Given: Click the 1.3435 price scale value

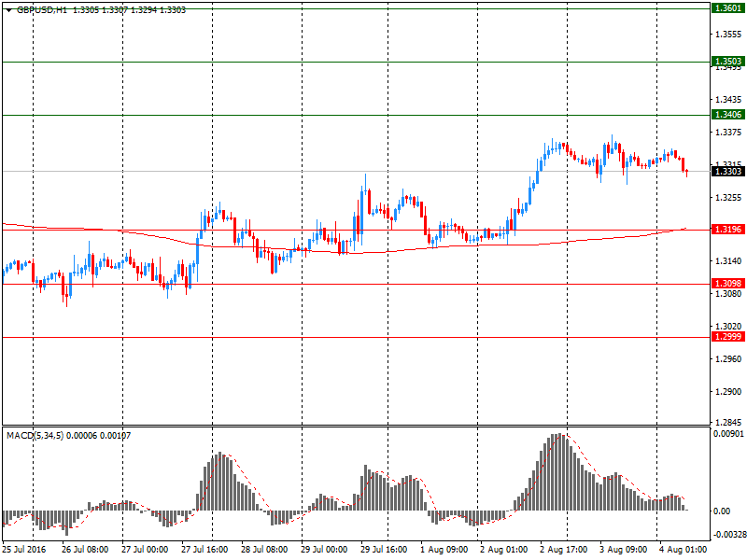Looking at the screenshot, I should tap(728, 100).
